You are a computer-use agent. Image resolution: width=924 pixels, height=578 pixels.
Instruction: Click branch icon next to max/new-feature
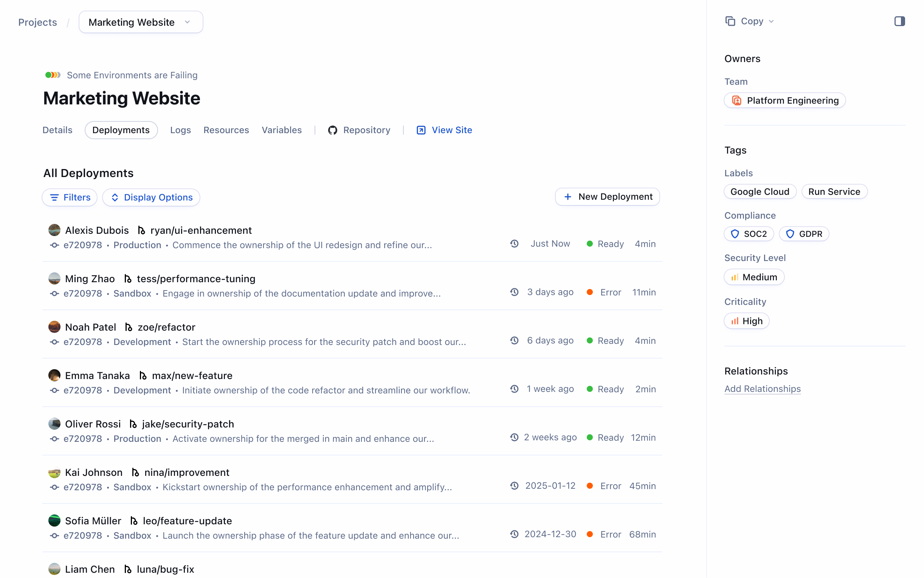(x=143, y=376)
